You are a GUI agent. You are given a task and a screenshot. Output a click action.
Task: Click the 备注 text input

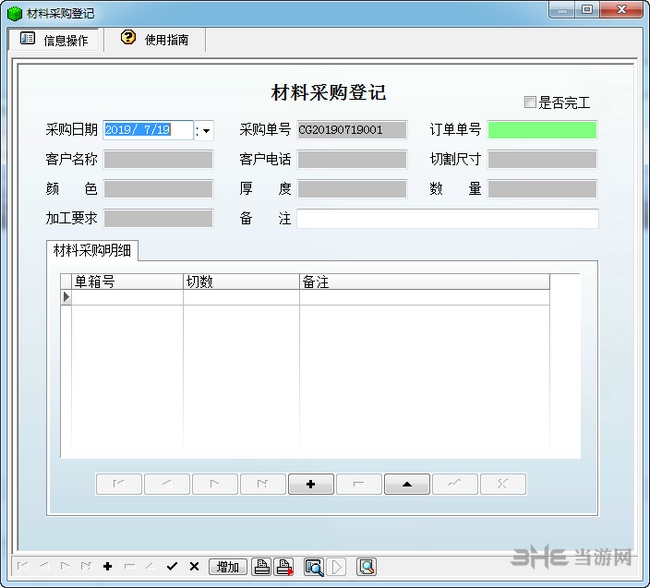[448, 219]
